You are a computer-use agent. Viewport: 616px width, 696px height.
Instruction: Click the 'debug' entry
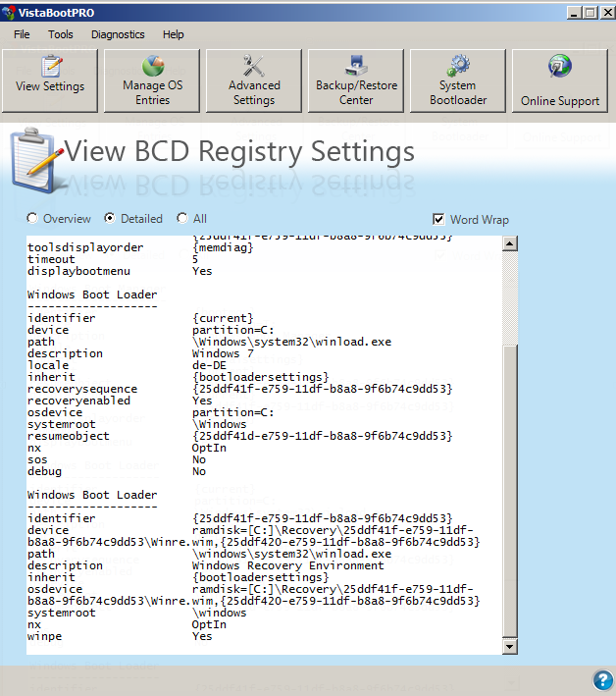click(44, 471)
